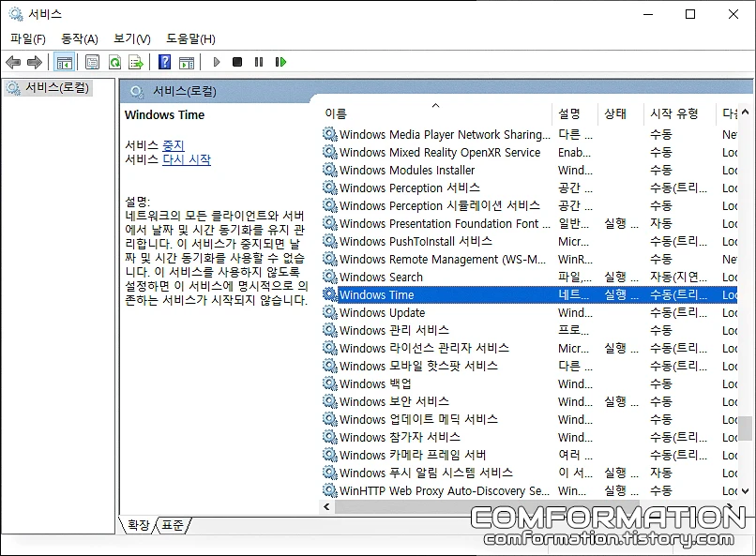Export list toolbar icon
756x556 pixels.
136,62
